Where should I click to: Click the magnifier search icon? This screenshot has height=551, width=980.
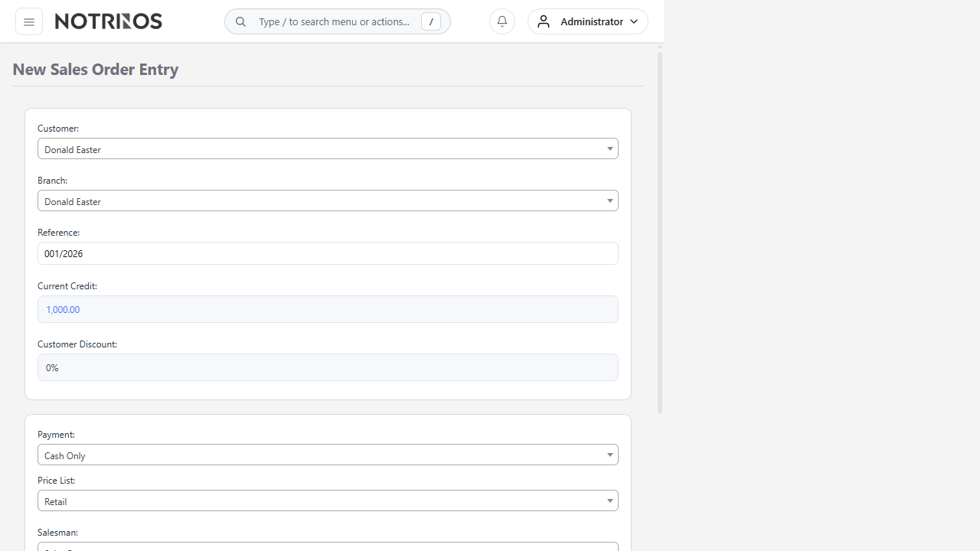pos(240,21)
